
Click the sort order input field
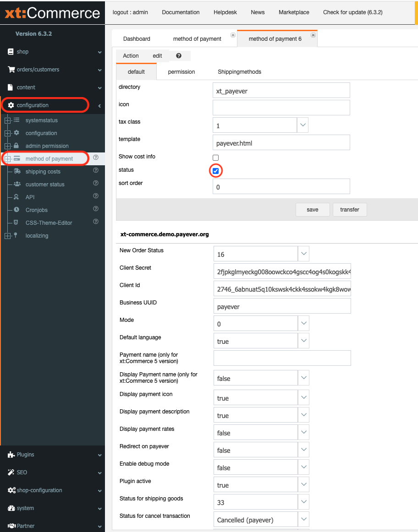[x=281, y=187]
